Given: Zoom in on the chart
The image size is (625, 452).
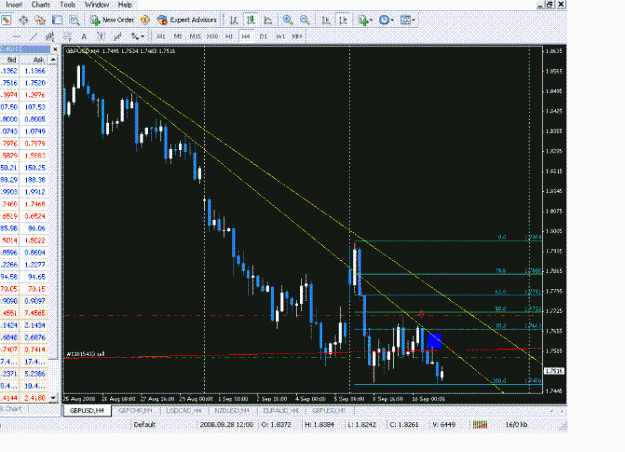Looking at the screenshot, I should [x=287, y=20].
